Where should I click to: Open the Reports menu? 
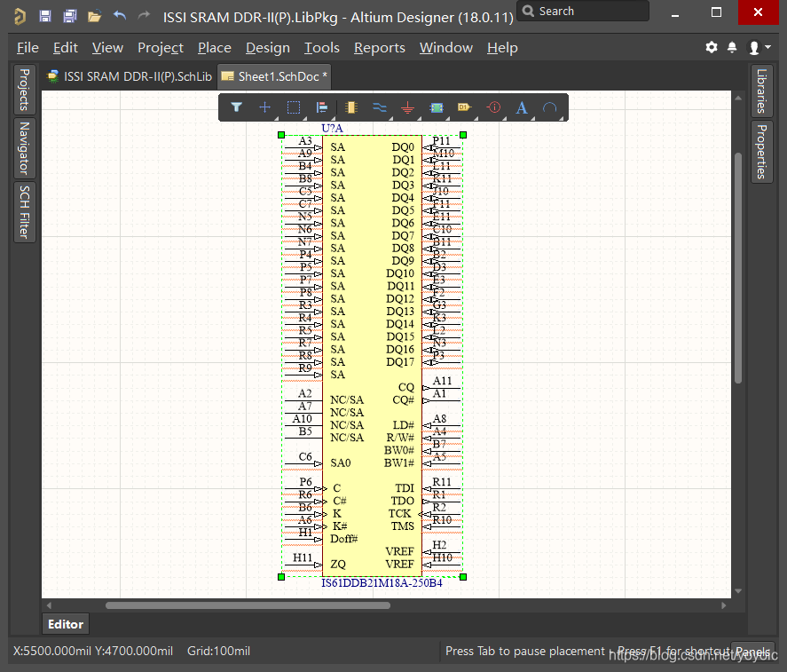(x=380, y=48)
